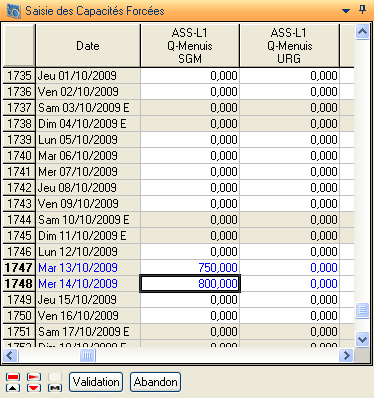Click the red right-pointing flag icon
This screenshot has width=374, height=398.
click(34, 377)
